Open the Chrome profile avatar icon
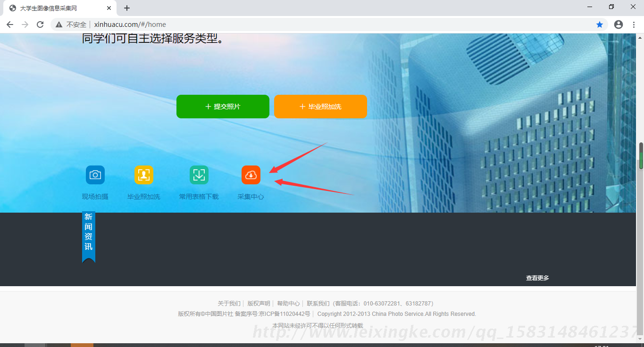The height and width of the screenshot is (347, 644). pos(619,25)
